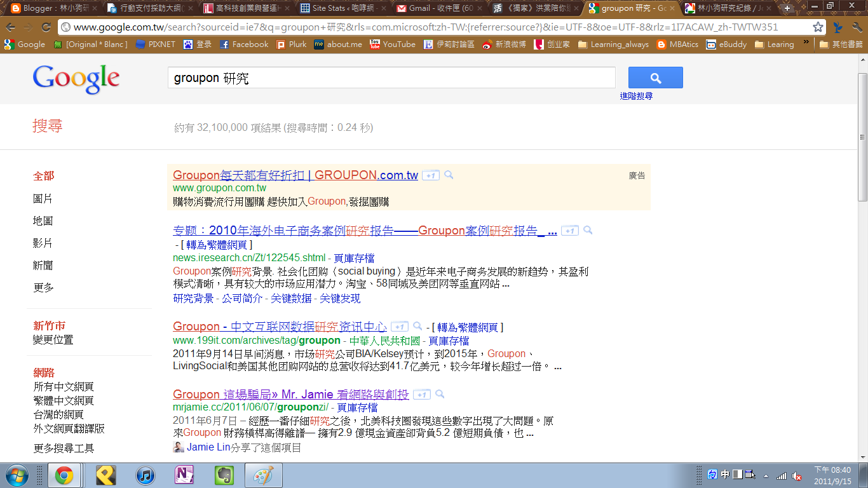Click the blue Google search button
Image resolution: width=868 pixels, height=488 pixels.
click(655, 78)
